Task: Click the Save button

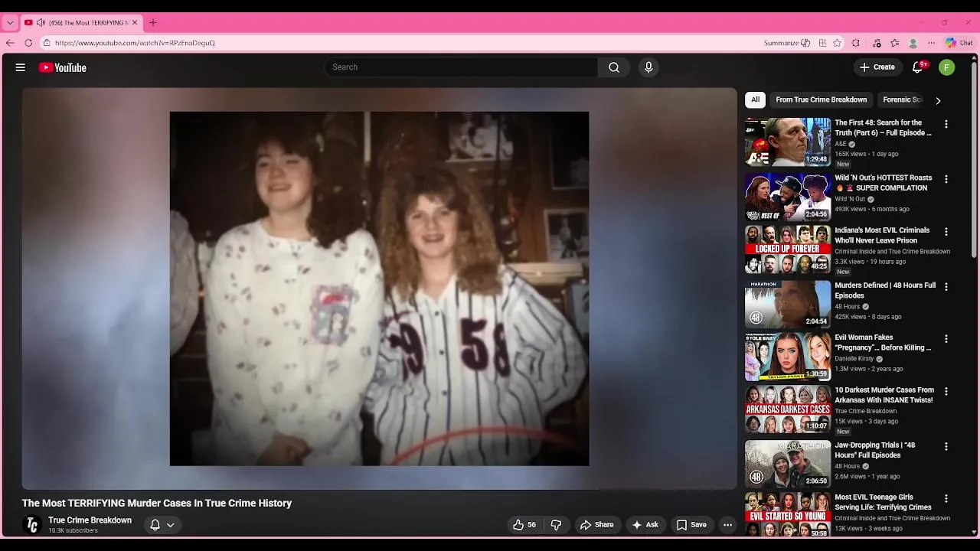Action: [691, 525]
